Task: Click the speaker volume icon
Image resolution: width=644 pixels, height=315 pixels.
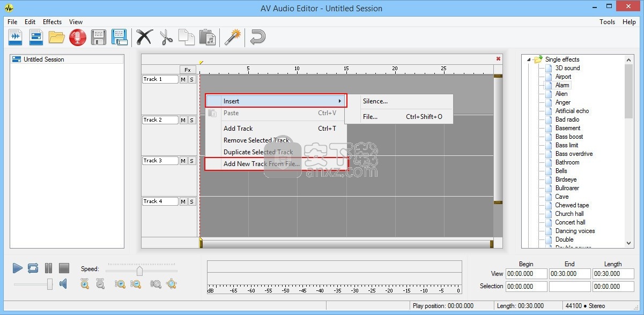Action: (63, 284)
